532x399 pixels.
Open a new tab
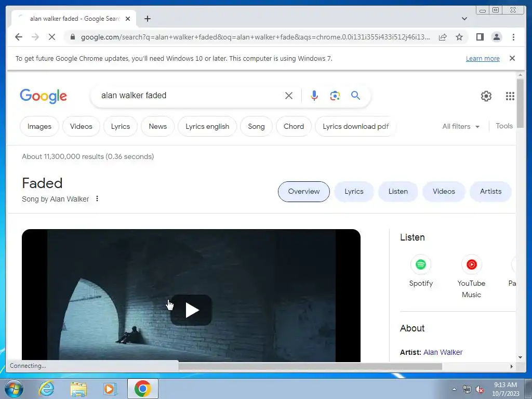coord(147,19)
